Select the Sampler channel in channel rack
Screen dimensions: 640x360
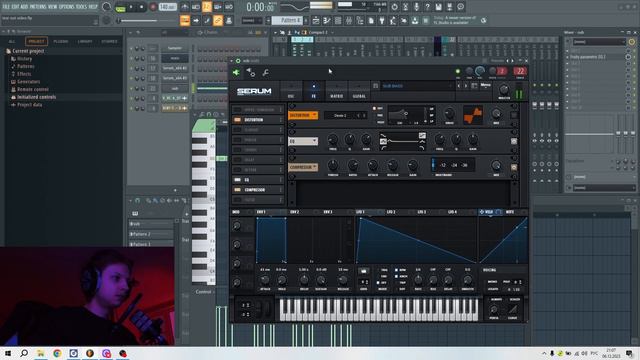point(175,48)
